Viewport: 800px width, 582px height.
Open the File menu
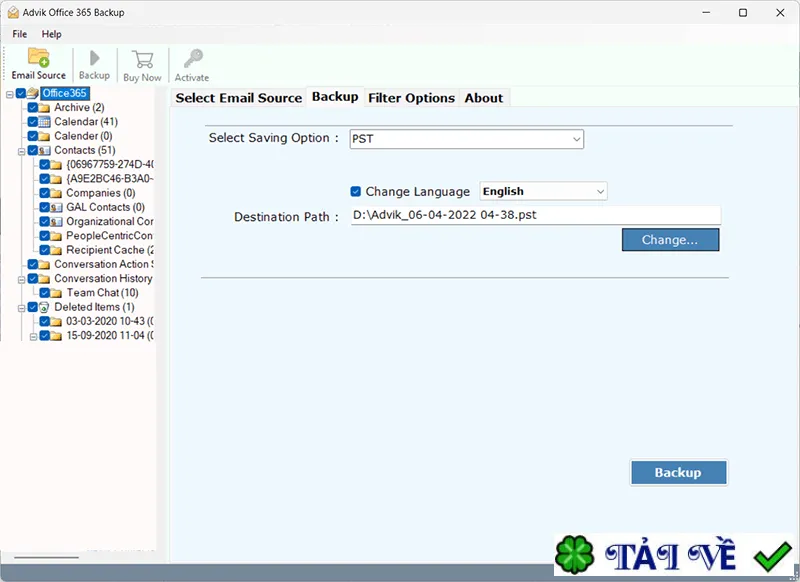20,34
